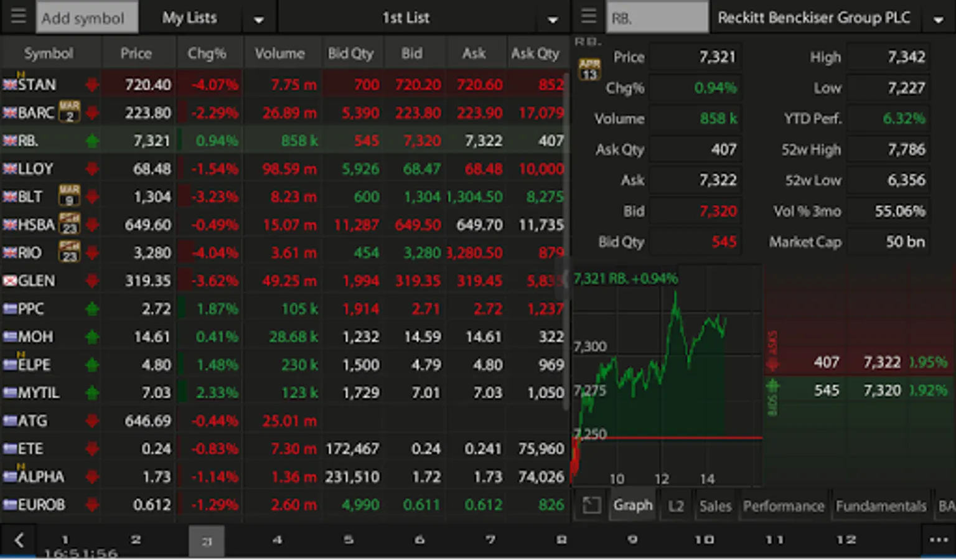Click the Vol % 3mo value 55.06%
The image size is (956, 560).
pos(900,212)
